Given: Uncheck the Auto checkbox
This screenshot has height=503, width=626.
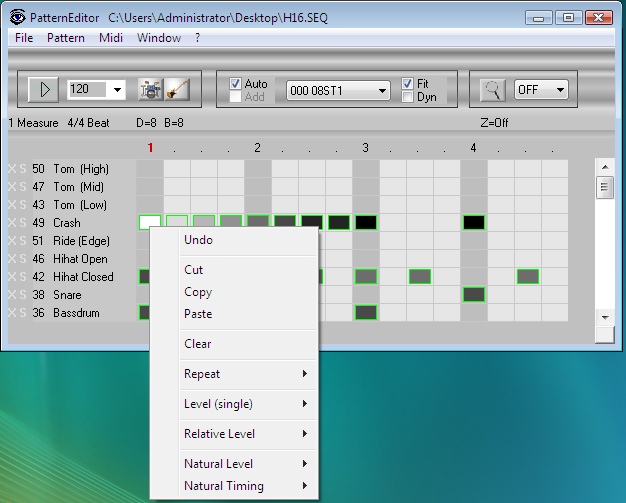Looking at the screenshot, I should click(x=235, y=83).
